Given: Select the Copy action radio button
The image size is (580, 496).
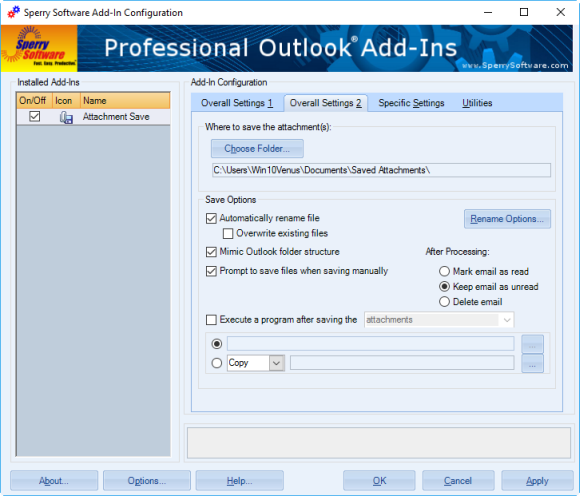Looking at the screenshot, I should click(x=217, y=363).
